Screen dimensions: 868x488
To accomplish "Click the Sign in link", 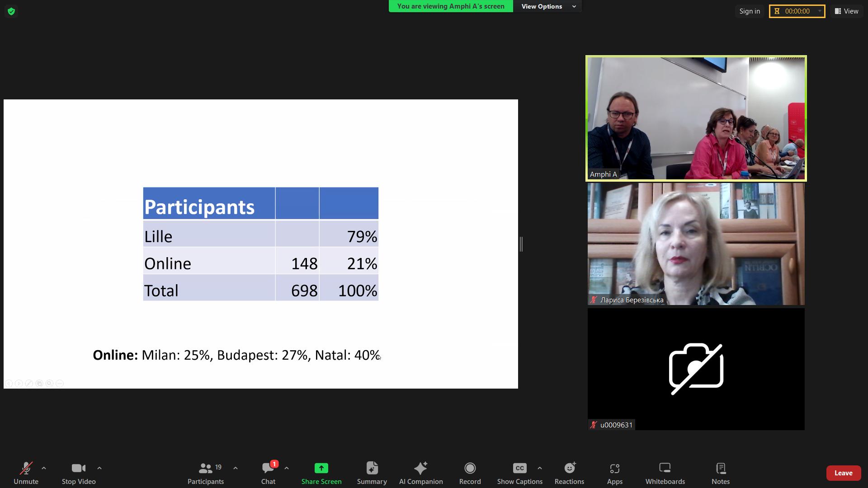I will [x=750, y=11].
